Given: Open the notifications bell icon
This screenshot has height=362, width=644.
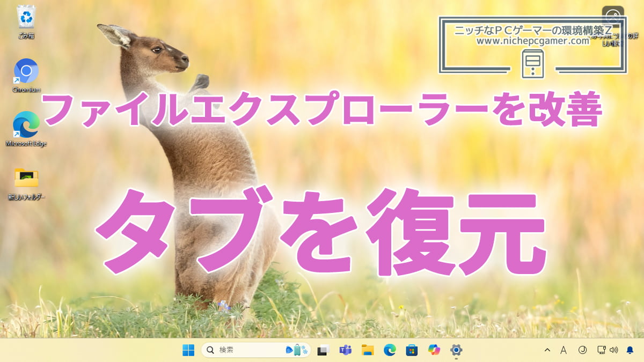Looking at the screenshot, I should pos(630,350).
